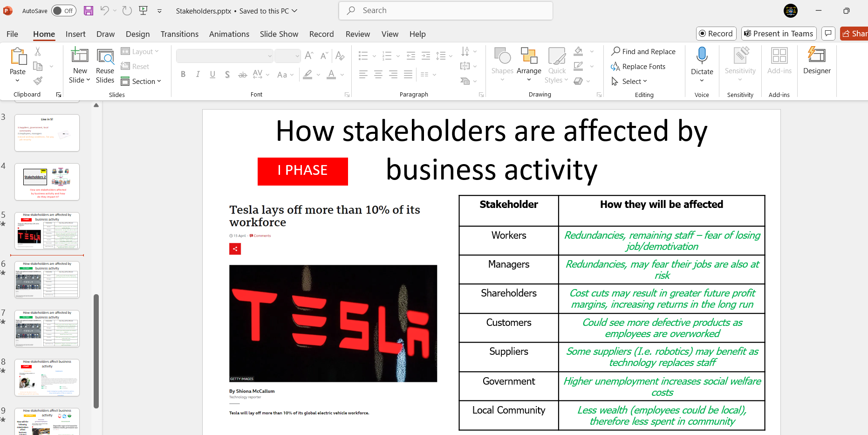
Task: Decrease font size icon
Action: point(324,56)
